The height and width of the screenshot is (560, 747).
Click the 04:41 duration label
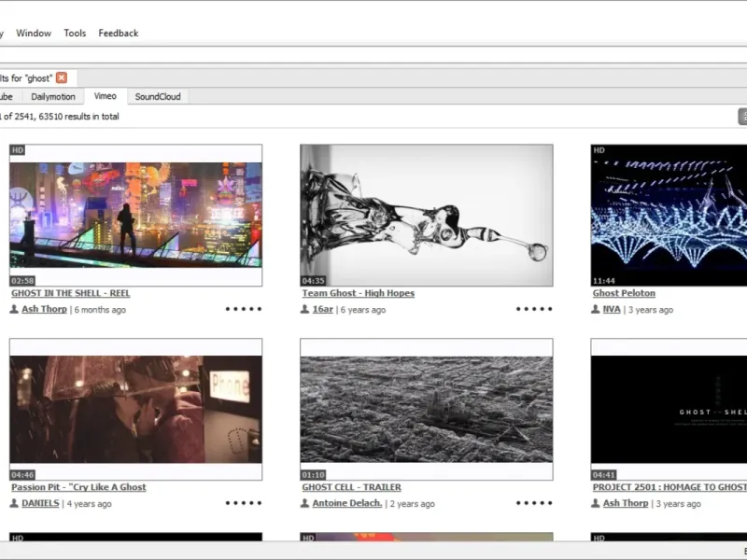pos(604,475)
